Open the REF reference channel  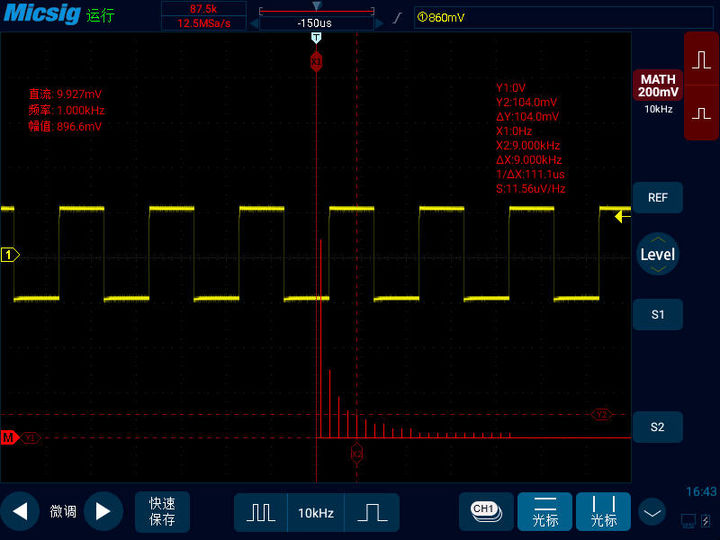pos(658,198)
